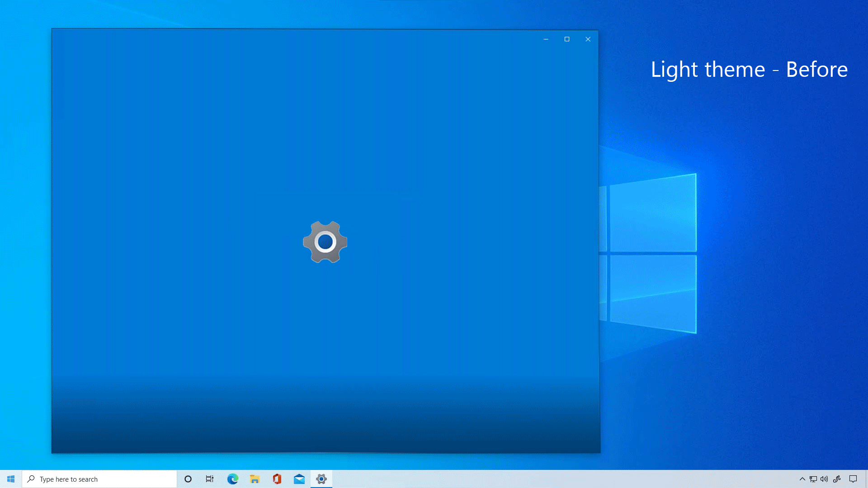Open Cortana search circle icon
This screenshot has height=488, width=868.
188,479
